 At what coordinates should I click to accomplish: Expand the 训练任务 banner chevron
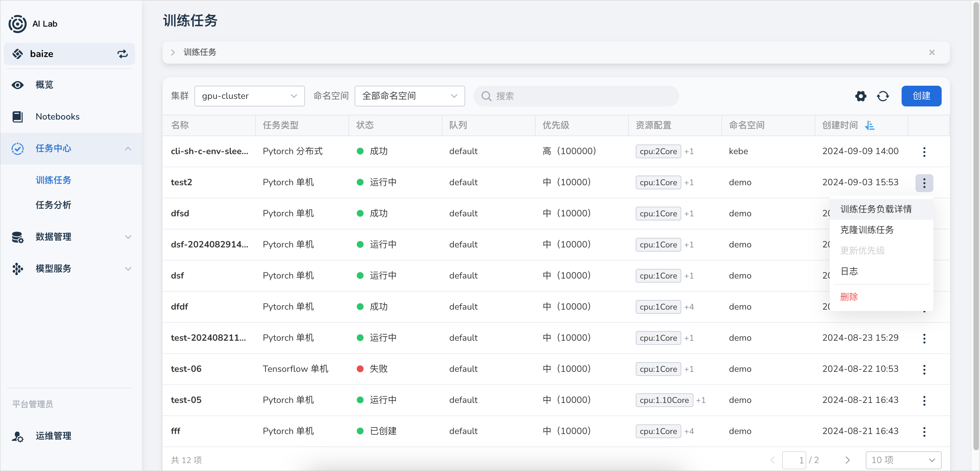[x=173, y=53]
